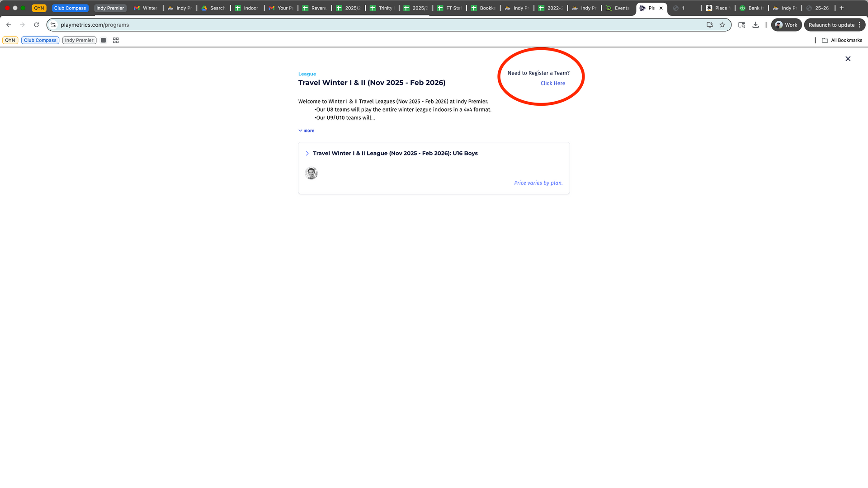This screenshot has height=488, width=868.
Task: Switch to the 2022-2 spreadsheet tab
Action: [x=551, y=8]
